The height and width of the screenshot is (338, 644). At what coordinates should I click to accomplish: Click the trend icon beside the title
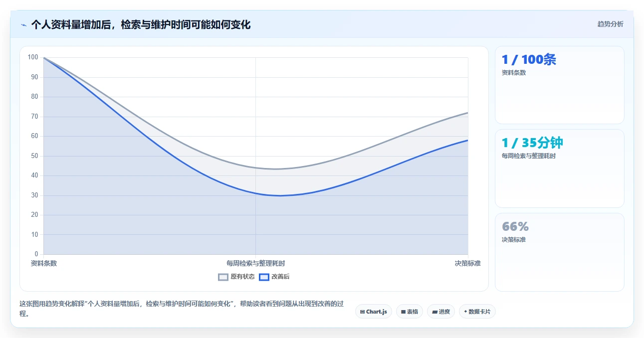pos(23,25)
